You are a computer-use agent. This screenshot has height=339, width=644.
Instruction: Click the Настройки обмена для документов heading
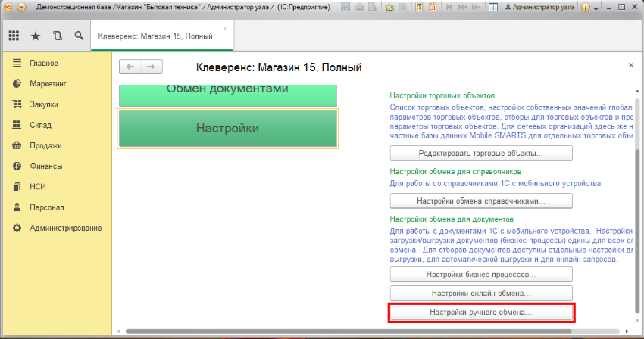tap(452, 219)
